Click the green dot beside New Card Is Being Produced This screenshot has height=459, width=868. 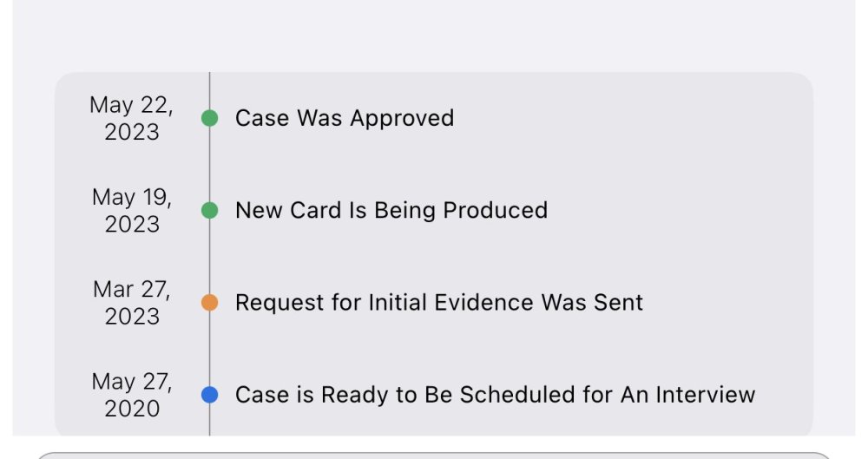point(209,210)
